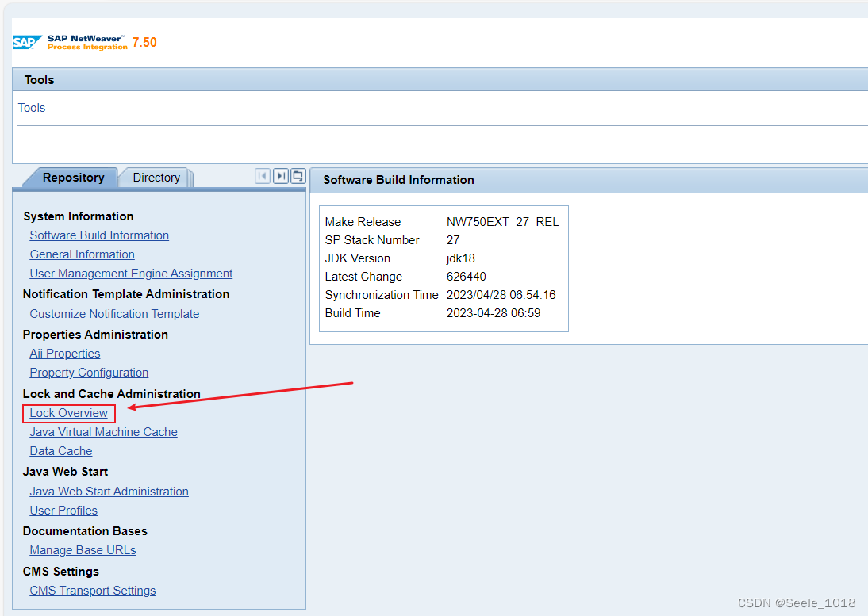This screenshot has width=868, height=616.
Task: Open Java Web Start Administration link
Action: tap(109, 492)
